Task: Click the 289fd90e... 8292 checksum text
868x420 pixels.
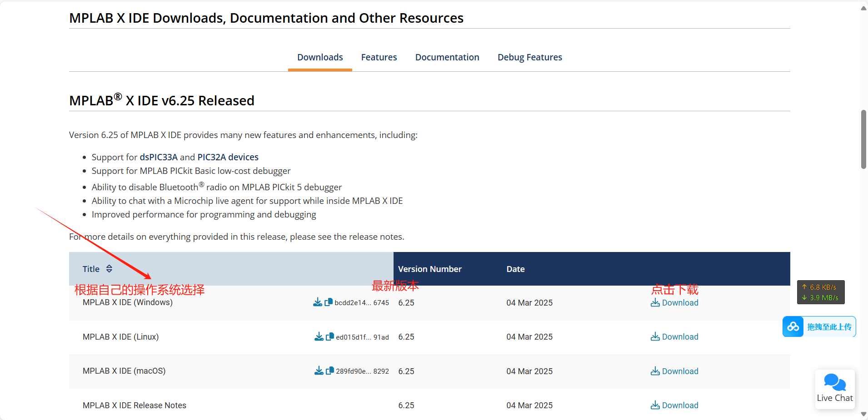Action: (362, 371)
